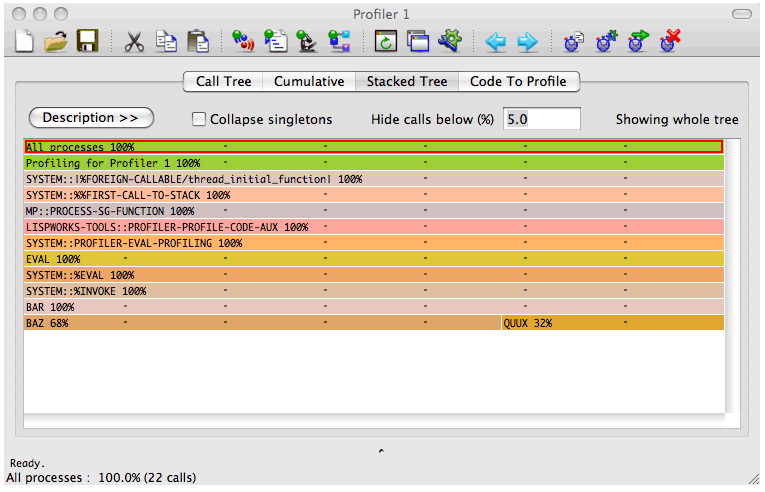Copy using the two-pages icon
The height and width of the screenshot is (492, 765).
click(166, 41)
